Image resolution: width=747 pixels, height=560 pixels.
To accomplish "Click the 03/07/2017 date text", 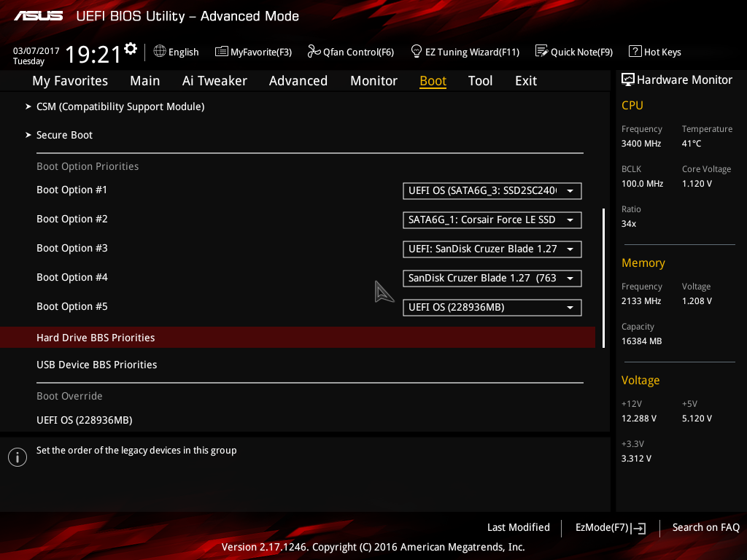I will pyautogui.click(x=36, y=51).
